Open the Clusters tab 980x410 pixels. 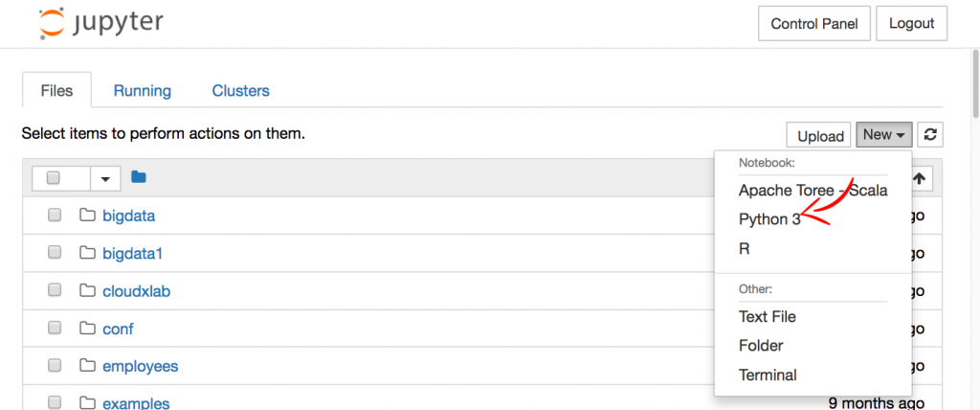[240, 91]
